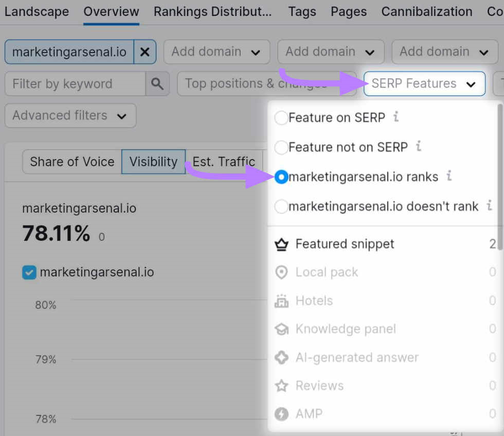Remove marketingarsenal.io with the X button
The width and height of the screenshot is (504, 436).
(145, 51)
